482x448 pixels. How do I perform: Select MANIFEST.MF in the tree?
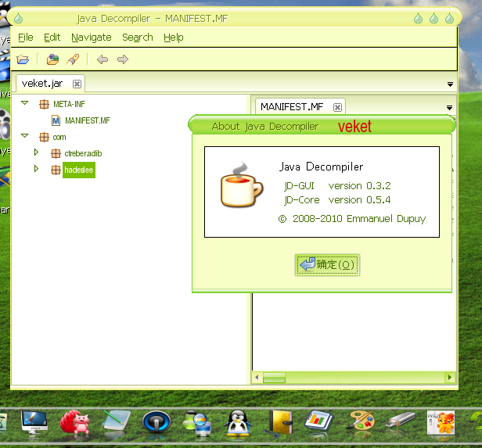coord(88,120)
